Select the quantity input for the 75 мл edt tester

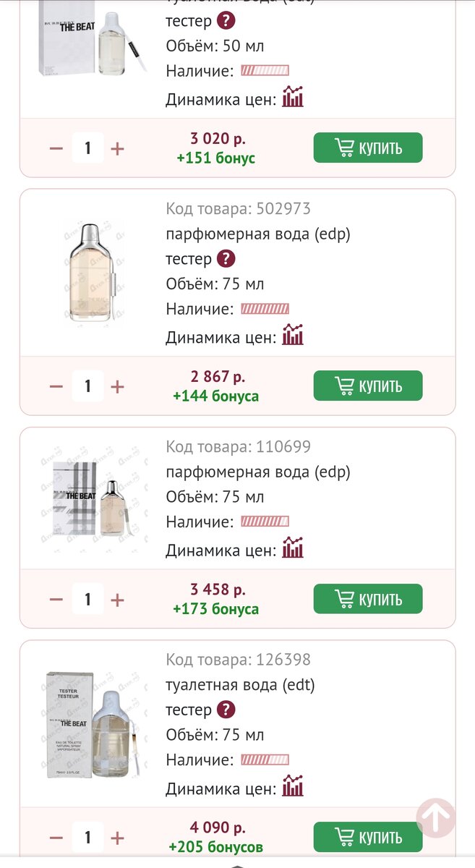coord(87,838)
